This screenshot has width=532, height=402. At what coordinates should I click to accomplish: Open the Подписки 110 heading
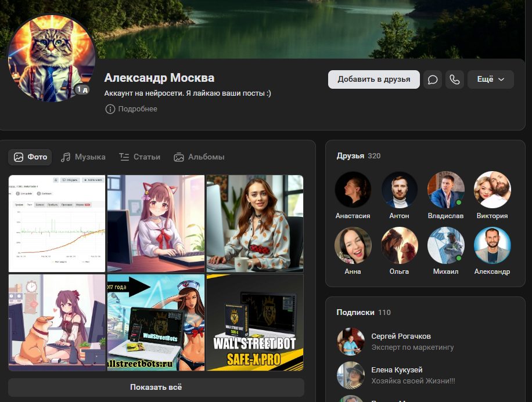(363, 312)
